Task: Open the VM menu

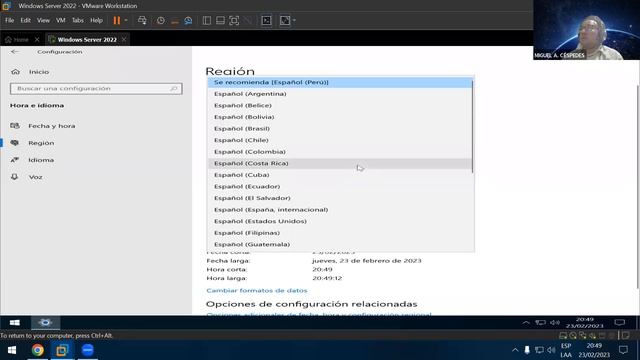Action: (61, 20)
